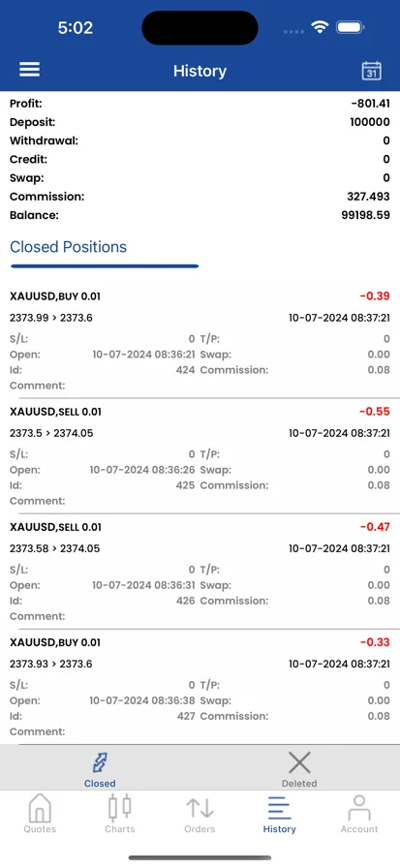
Task: Tap the -0.55 loss value
Action: click(375, 412)
